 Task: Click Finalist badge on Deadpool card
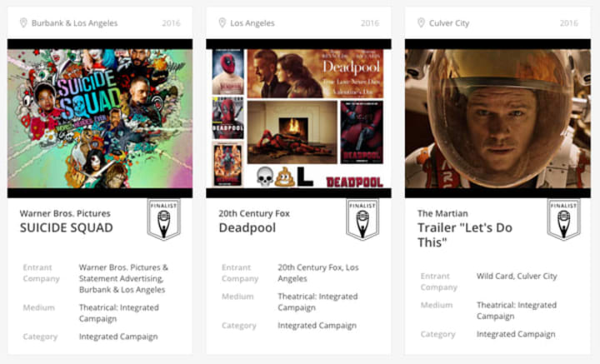click(362, 219)
